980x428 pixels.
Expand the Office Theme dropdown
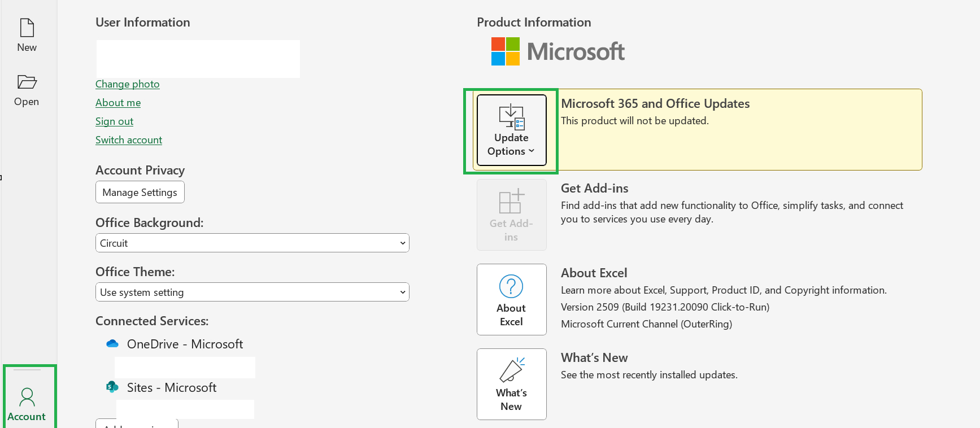click(x=252, y=292)
